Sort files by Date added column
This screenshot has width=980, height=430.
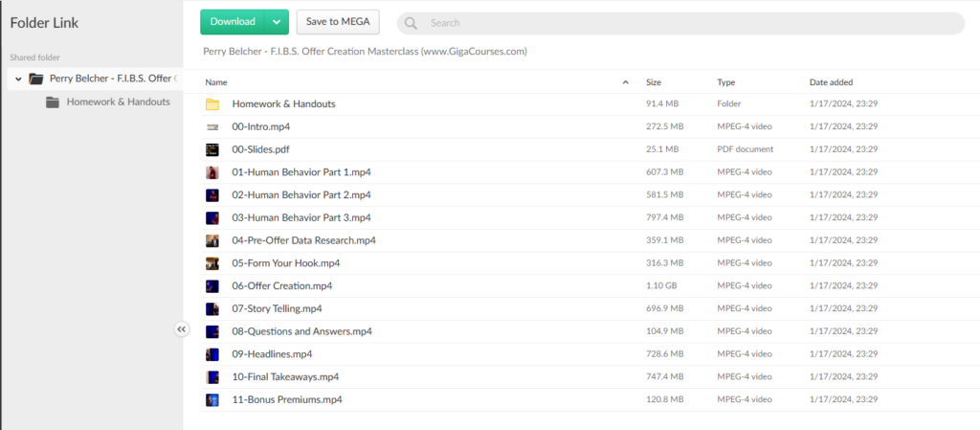831,82
